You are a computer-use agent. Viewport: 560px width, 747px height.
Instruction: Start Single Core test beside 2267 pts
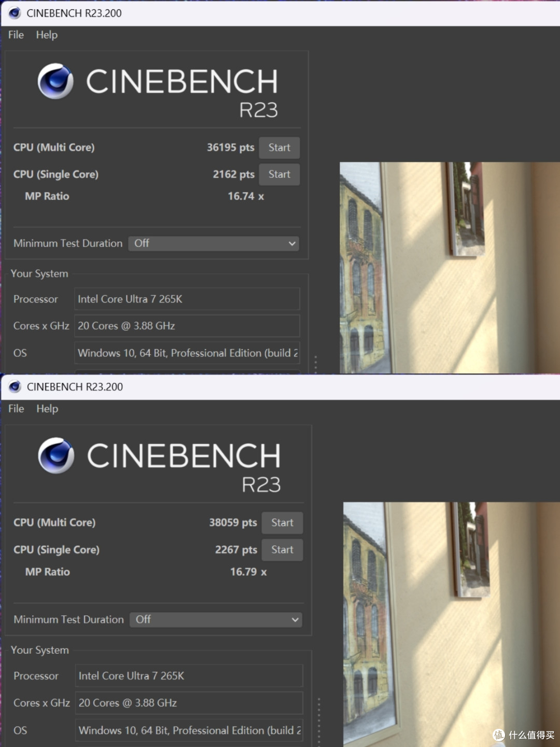pyautogui.click(x=282, y=550)
